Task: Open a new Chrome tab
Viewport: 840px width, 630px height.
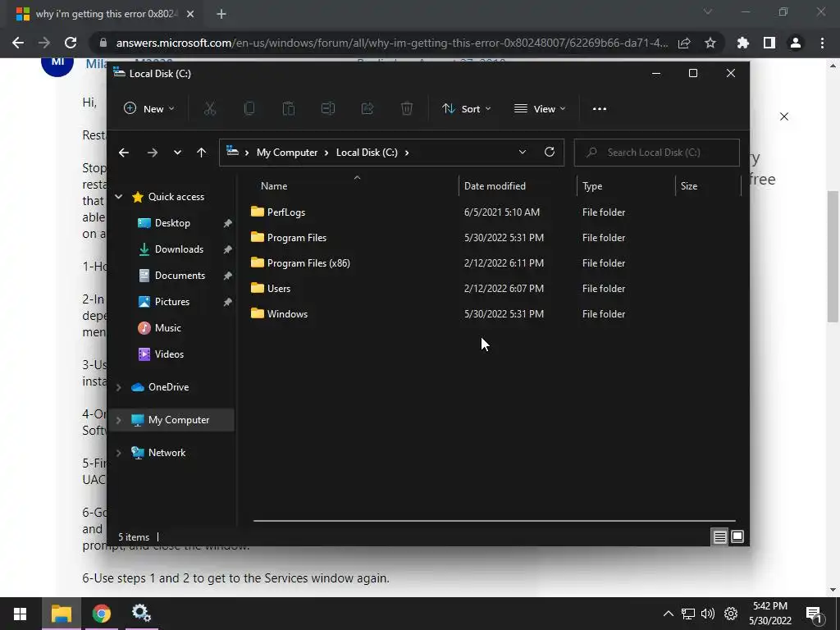Action: tap(221, 15)
